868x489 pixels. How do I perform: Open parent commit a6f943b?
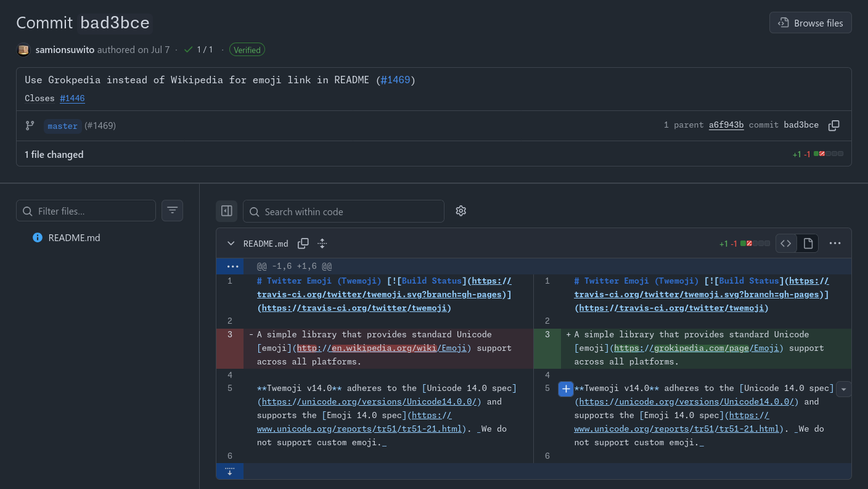click(x=726, y=125)
